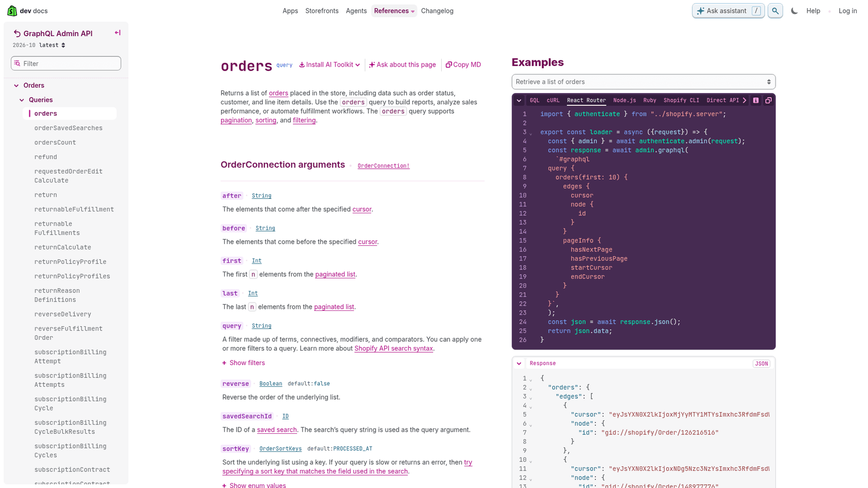Collapse the sidebar with the arrow icon

[117, 33]
